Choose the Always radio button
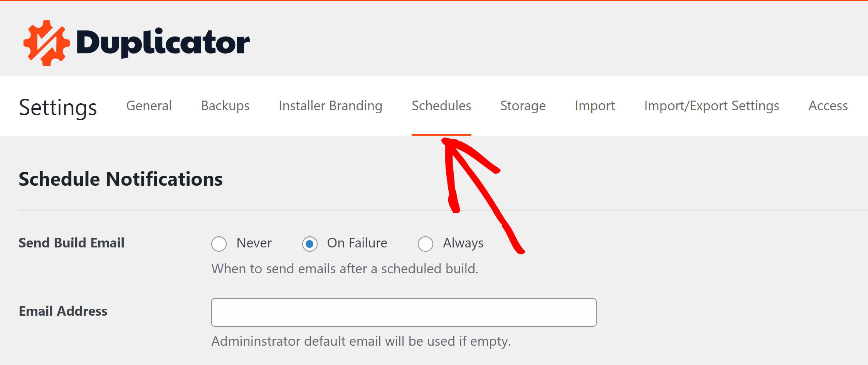 point(426,244)
